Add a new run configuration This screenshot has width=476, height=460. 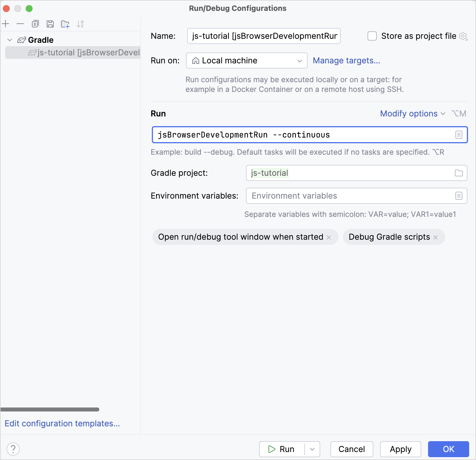(x=6, y=24)
